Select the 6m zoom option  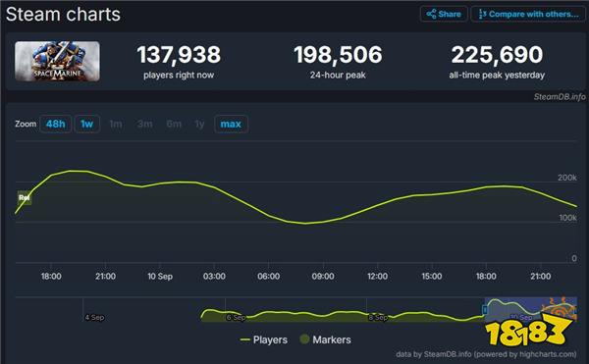click(x=174, y=124)
